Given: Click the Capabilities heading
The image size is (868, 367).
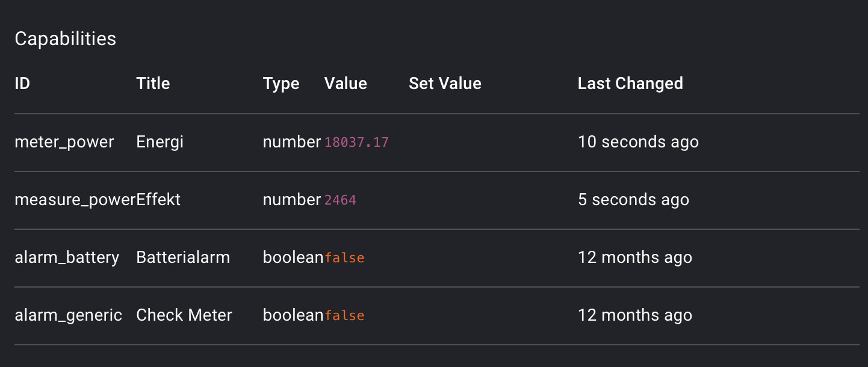Looking at the screenshot, I should click(x=65, y=39).
